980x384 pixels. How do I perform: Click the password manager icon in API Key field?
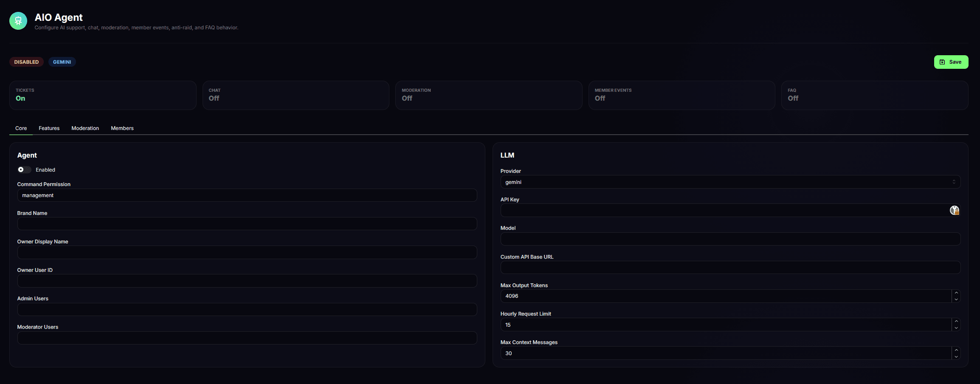pyautogui.click(x=955, y=210)
